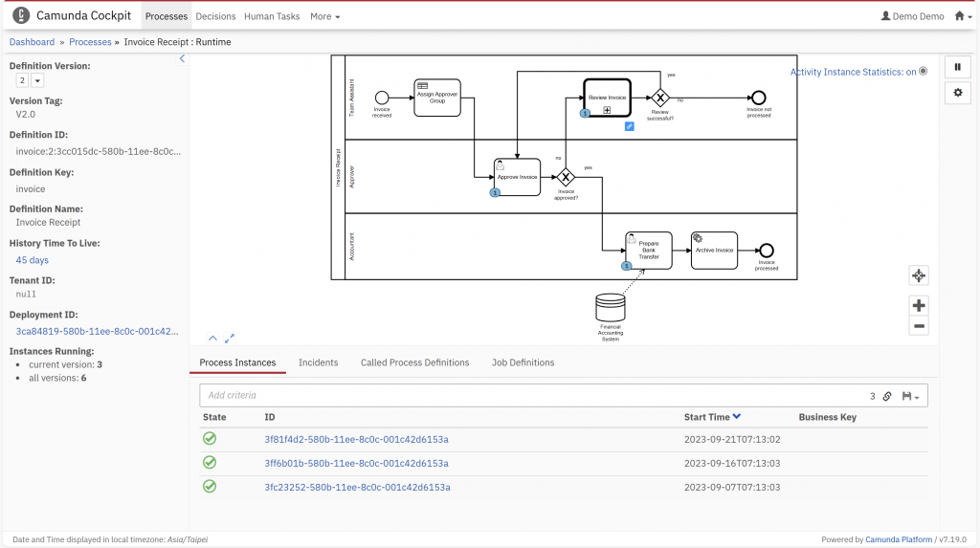This screenshot has height=548, width=980.
Task: Reset diagram viewport with crosshair icon
Action: point(918,275)
